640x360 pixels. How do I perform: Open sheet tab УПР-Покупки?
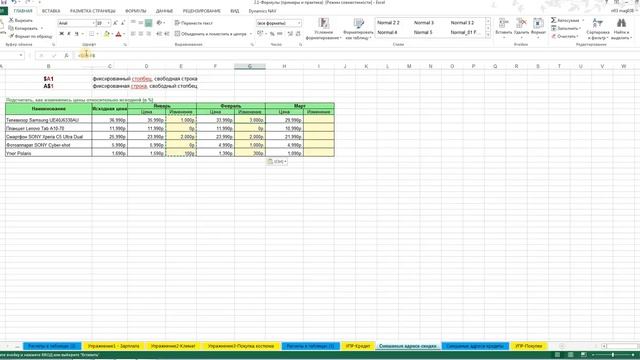point(529,346)
